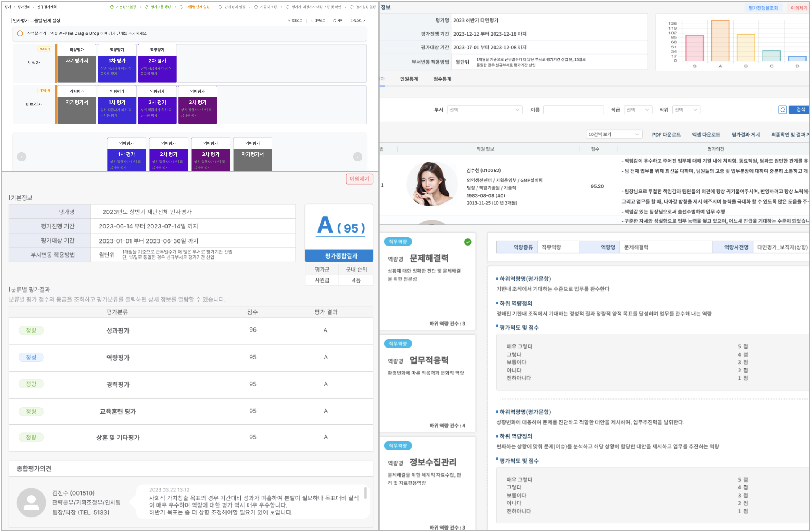Screen dimensions: 811x532
Task: Select the 가중치 조정 step circle
Action: click(256, 7)
